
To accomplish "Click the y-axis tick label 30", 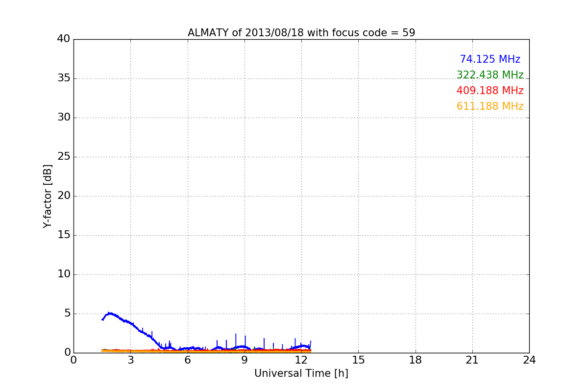I will 64,118.
